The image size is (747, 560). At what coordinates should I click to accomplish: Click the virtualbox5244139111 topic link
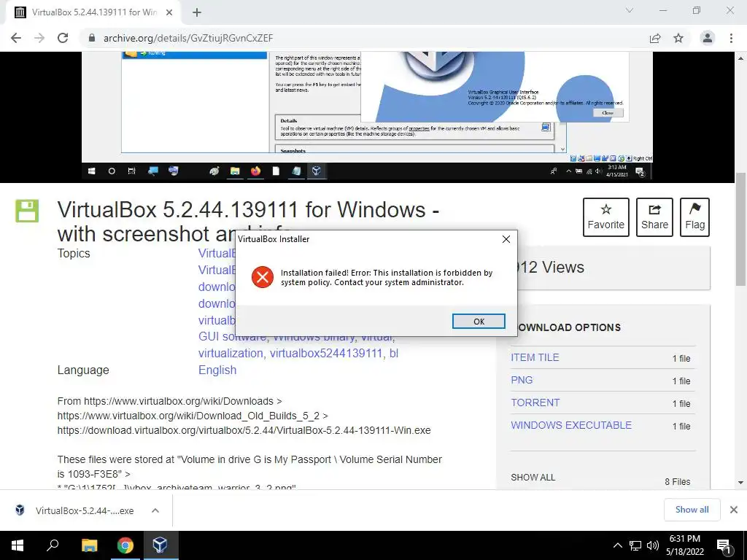coord(326,354)
